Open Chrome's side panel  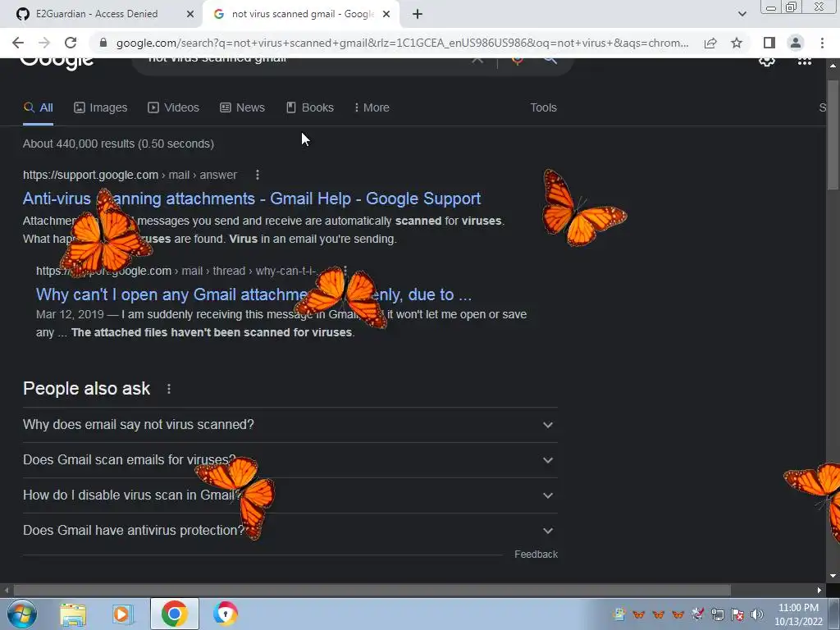point(769,43)
